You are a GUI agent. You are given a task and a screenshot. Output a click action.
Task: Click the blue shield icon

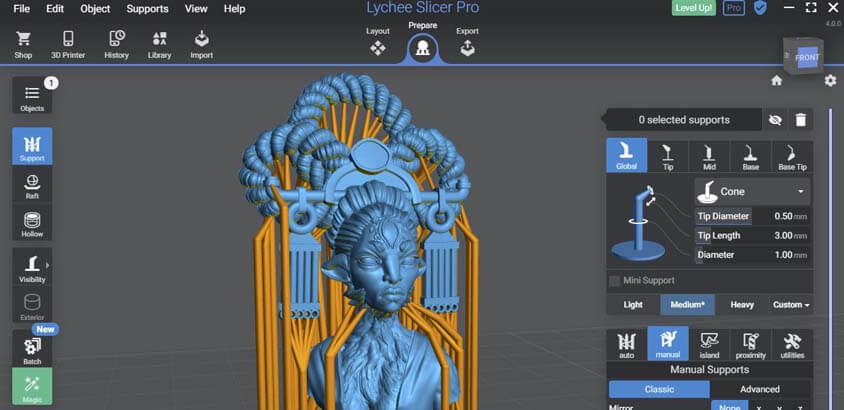[x=760, y=8]
